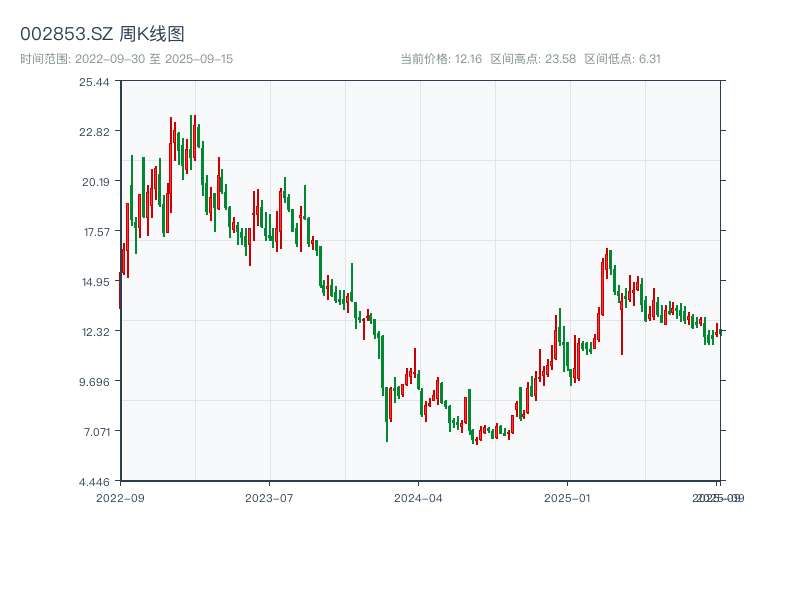
Task: Click the y-axis value 14.95
Action: click(x=95, y=282)
